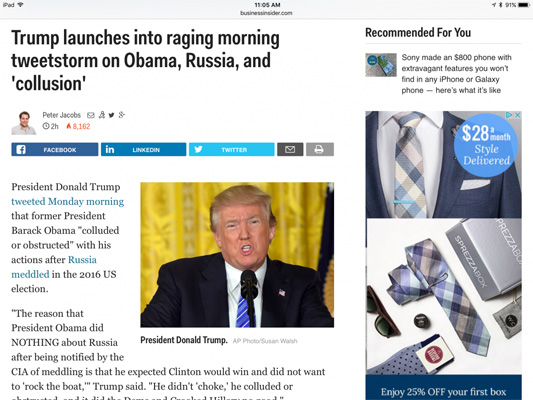Viewport: 533px width, 400px height.
Task: Click the President Trump article photo
Action: [237, 255]
